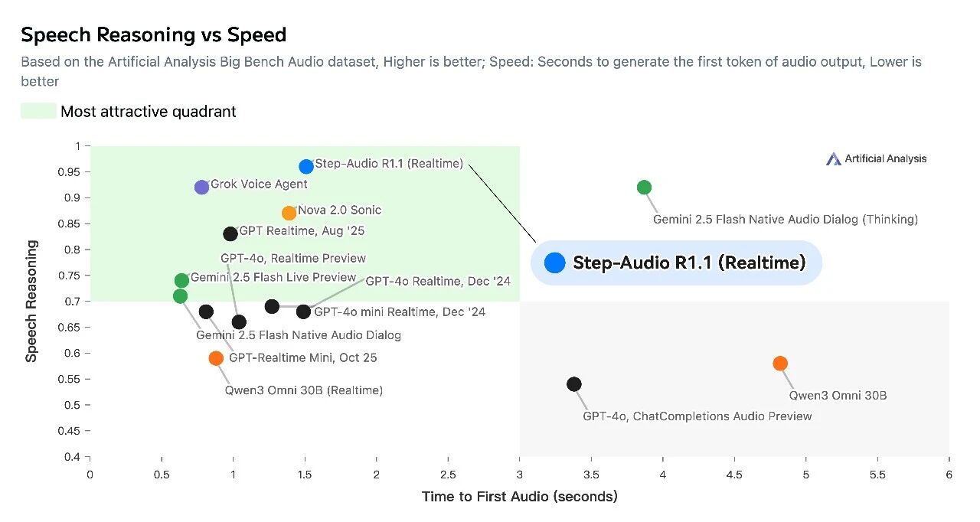Click the 'Speech Reasoning vs Speed' chart title
980x522 pixels.
click(x=153, y=34)
